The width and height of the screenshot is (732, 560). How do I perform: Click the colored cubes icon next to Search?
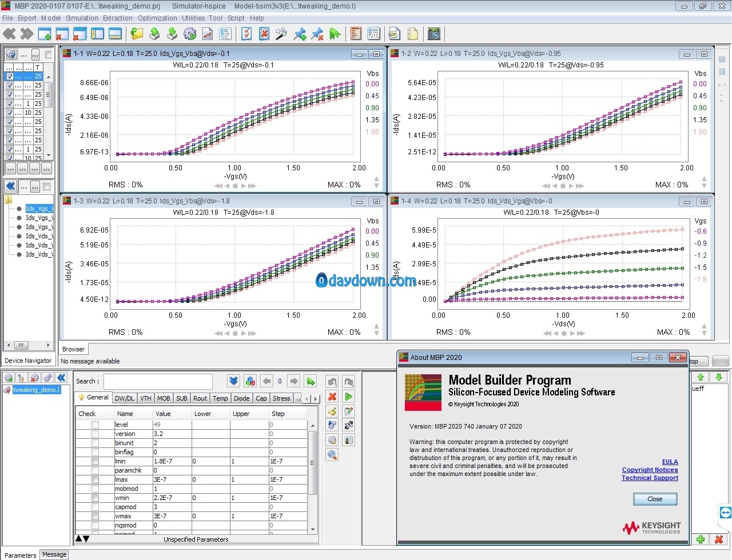click(250, 381)
